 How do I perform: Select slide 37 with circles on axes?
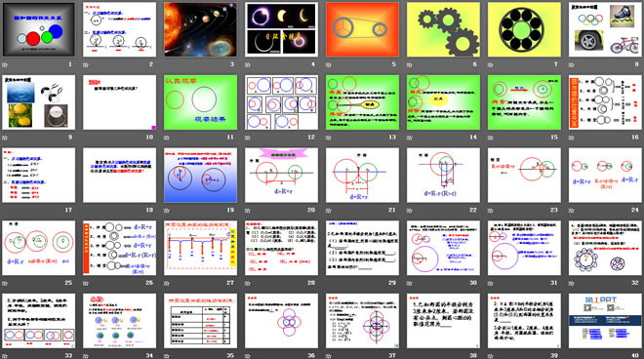click(x=362, y=320)
